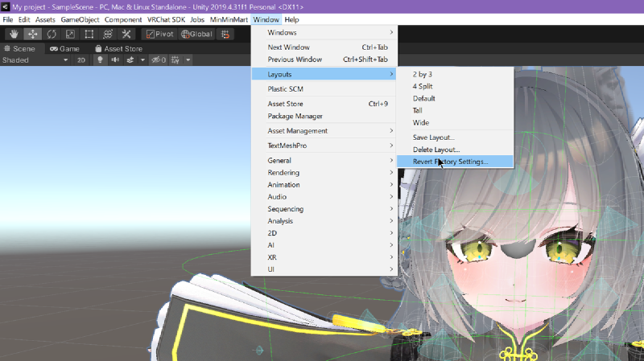Open the GameObject menu
Viewport: 644px width, 361px height.
click(x=80, y=19)
